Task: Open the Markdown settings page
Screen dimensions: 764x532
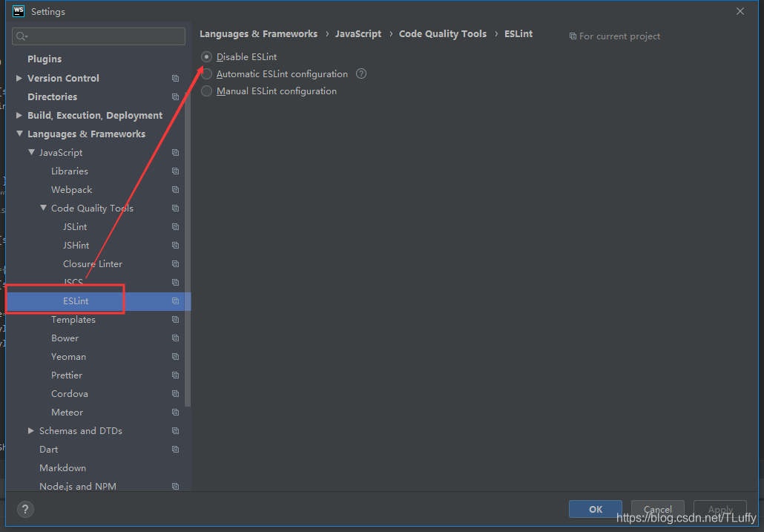Action: click(x=63, y=467)
